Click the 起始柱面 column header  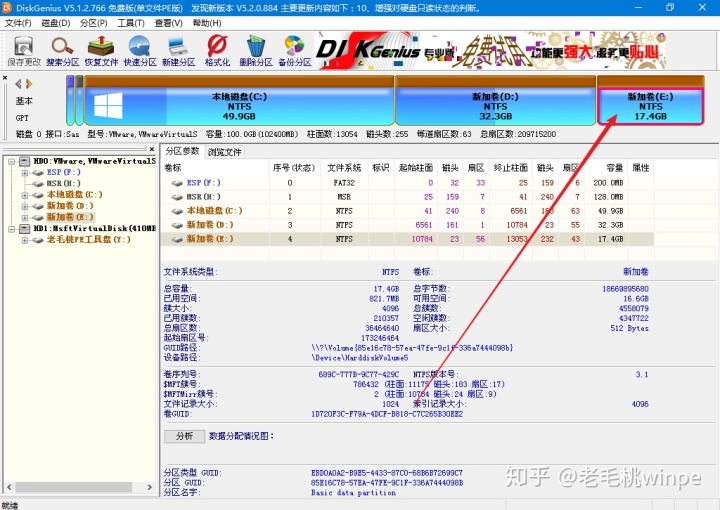416,168
